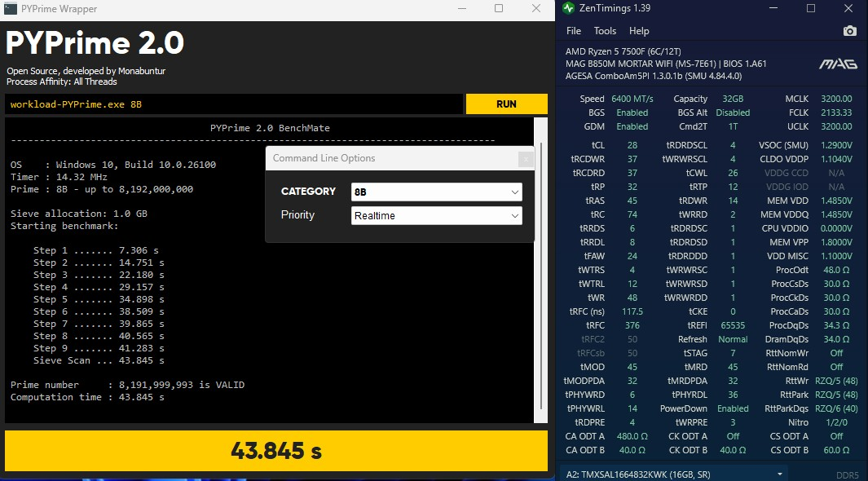Click the tRFC (ns) value 117.5
The width and height of the screenshot is (868, 481).
coord(632,311)
